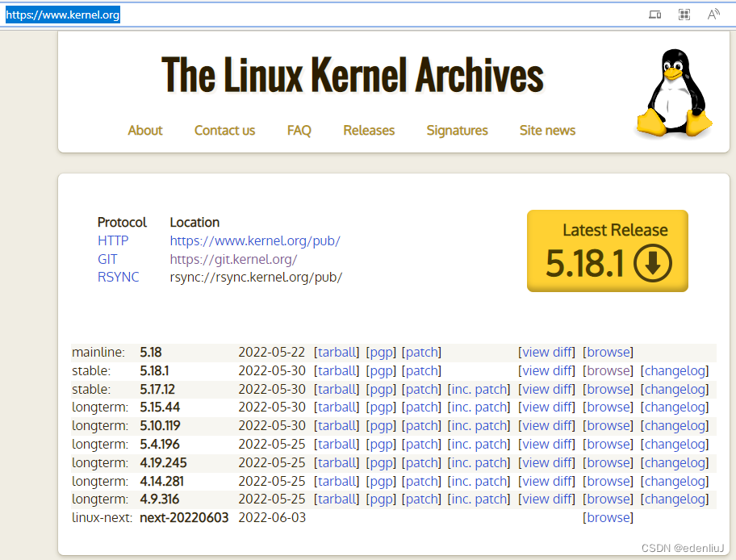The height and width of the screenshot is (560, 736).
Task: Open patch for stable 5.18.1
Action: [421, 371]
